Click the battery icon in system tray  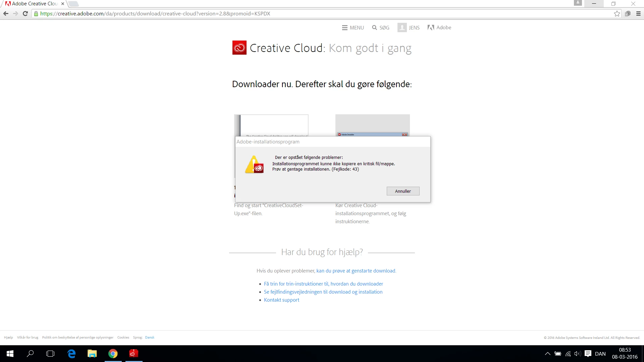[x=558, y=354]
